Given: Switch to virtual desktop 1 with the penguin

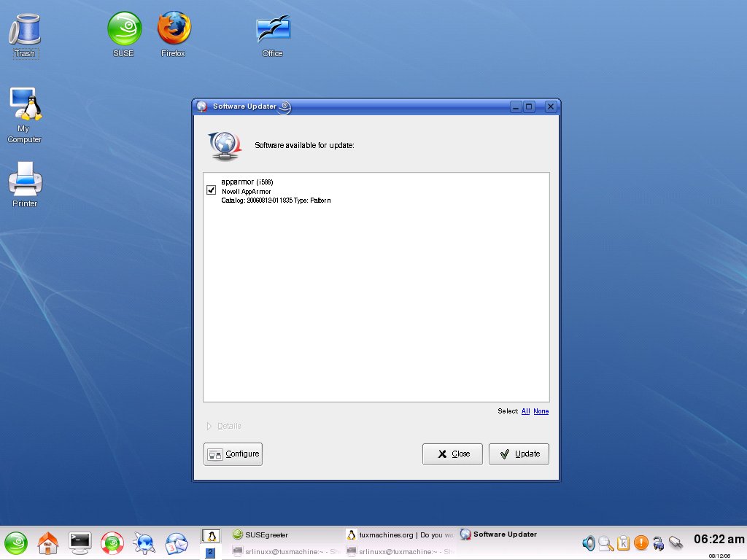Looking at the screenshot, I should pos(211,536).
